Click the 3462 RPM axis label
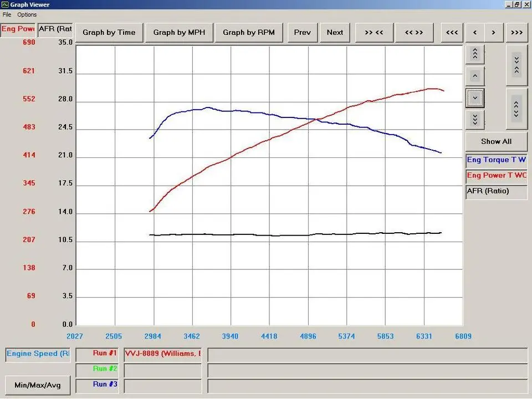The height and width of the screenshot is (399, 532). tap(192, 336)
